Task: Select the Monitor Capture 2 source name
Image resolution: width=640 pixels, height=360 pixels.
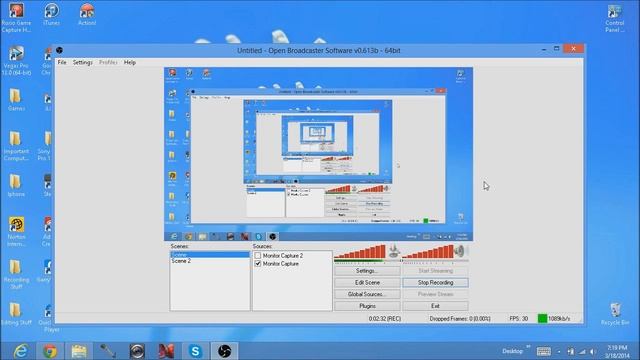Action: coord(283,256)
